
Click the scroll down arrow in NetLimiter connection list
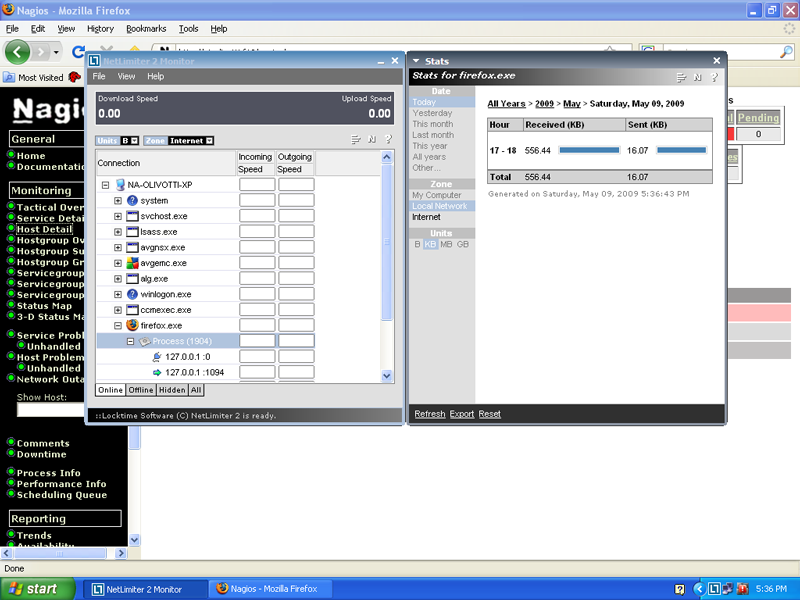[x=387, y=376]
